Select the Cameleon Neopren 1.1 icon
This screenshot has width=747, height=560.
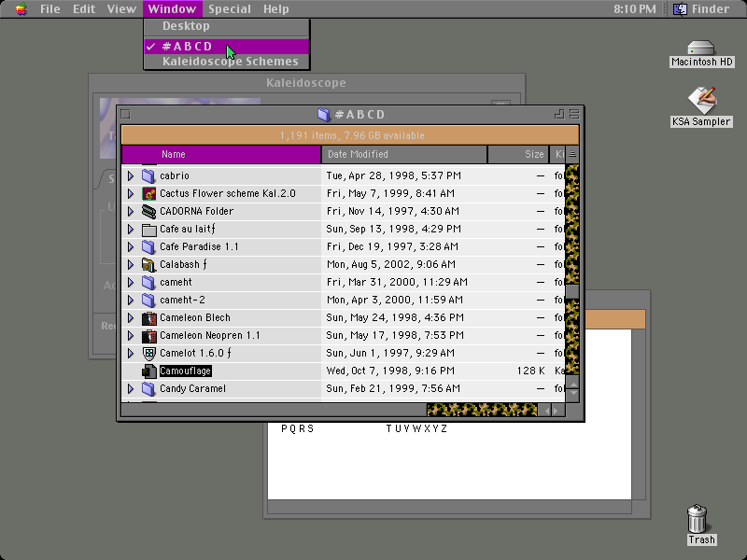pos(148,335)
